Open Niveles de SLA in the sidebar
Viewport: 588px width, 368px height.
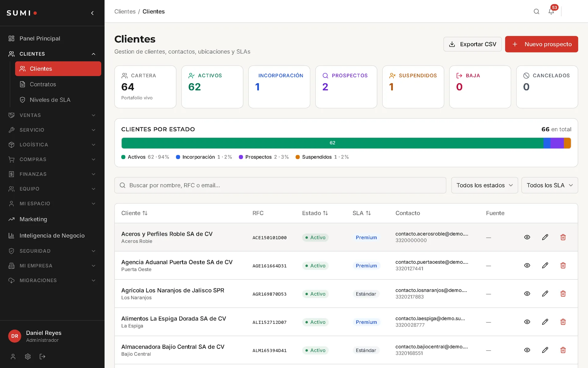pyautogui.click(x=58, y=100)
